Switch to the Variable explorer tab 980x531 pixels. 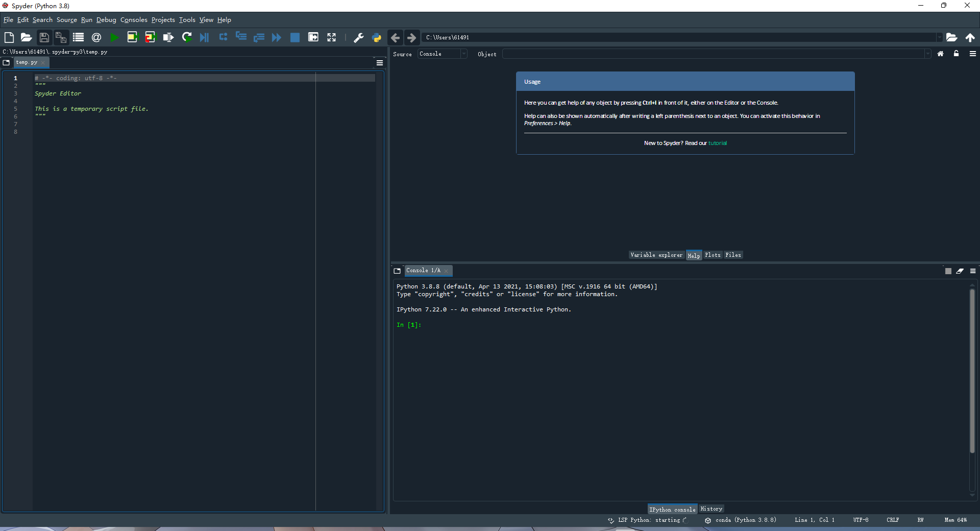click(x=656, y=255)
